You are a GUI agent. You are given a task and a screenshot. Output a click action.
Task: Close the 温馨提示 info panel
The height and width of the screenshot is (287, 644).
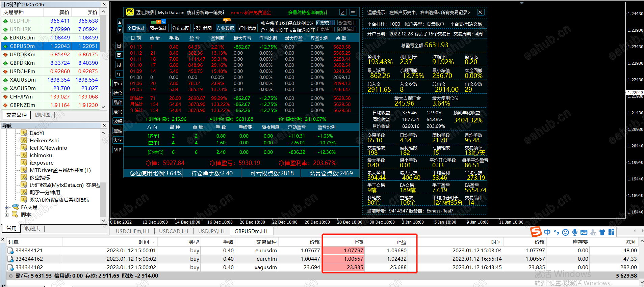pos(480,12)
